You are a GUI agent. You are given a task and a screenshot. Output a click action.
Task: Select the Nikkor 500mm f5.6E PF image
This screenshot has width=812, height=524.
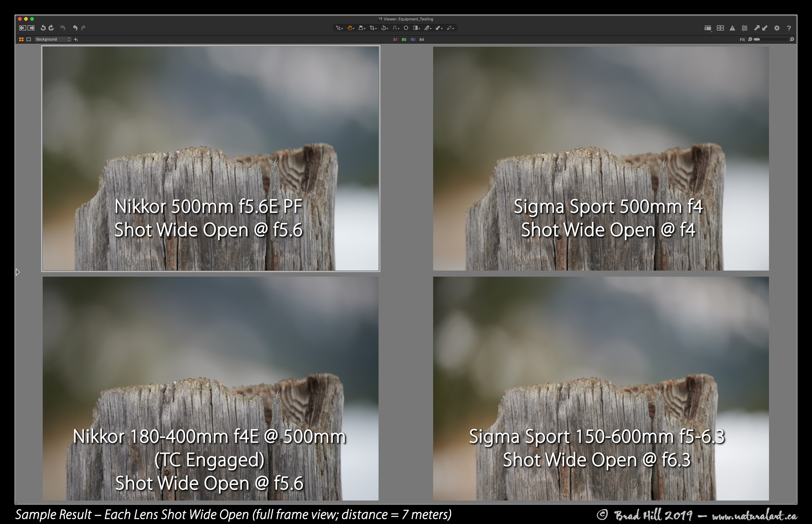click(x=211, y=159)
